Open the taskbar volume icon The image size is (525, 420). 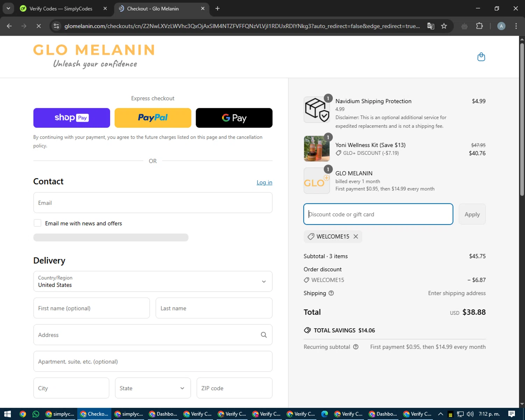click(x=470, y=414)
